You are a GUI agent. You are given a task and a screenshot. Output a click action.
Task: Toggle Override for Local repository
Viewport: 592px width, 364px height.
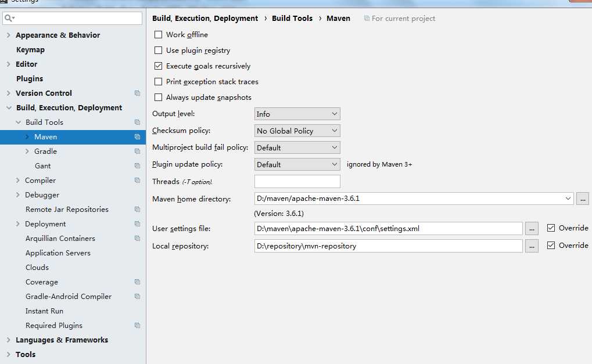point(551,245)
